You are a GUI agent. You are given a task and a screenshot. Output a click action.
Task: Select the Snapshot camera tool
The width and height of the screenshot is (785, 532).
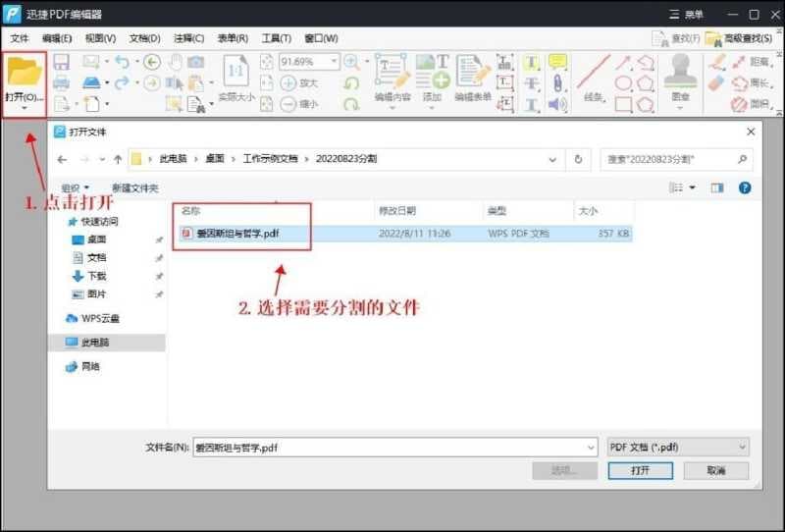pos(195,62)
